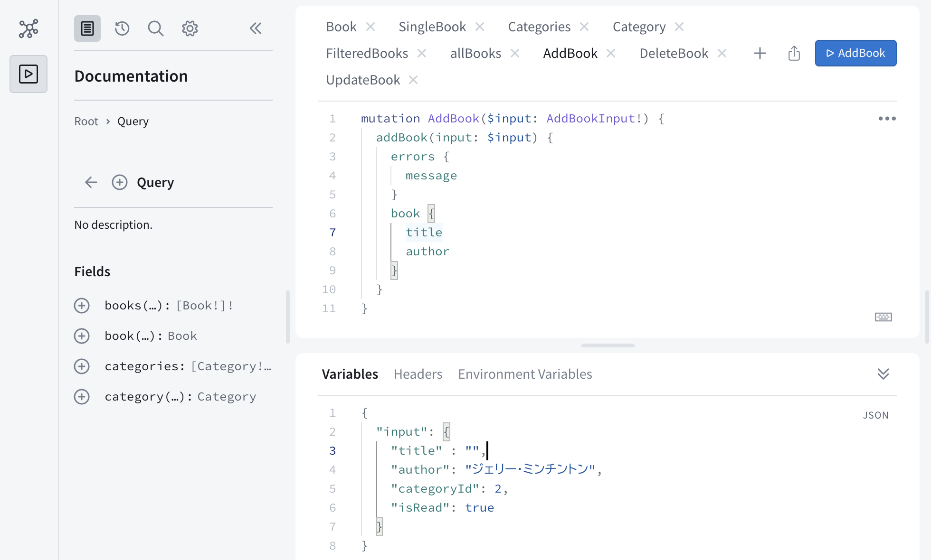Collapse the documentation sidebar
This screenshot has height=560, width=931.
tap(256, 28)
